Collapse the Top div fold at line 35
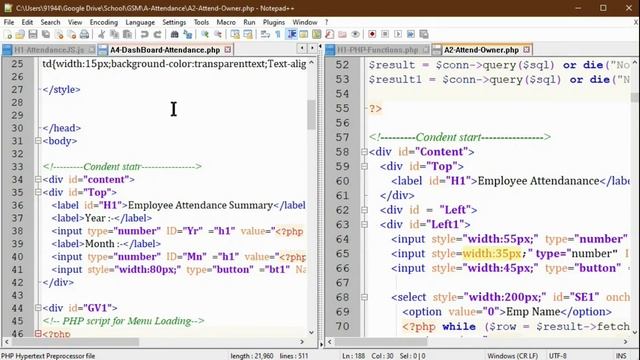640x360 pixels. click(x=38, y=192)
